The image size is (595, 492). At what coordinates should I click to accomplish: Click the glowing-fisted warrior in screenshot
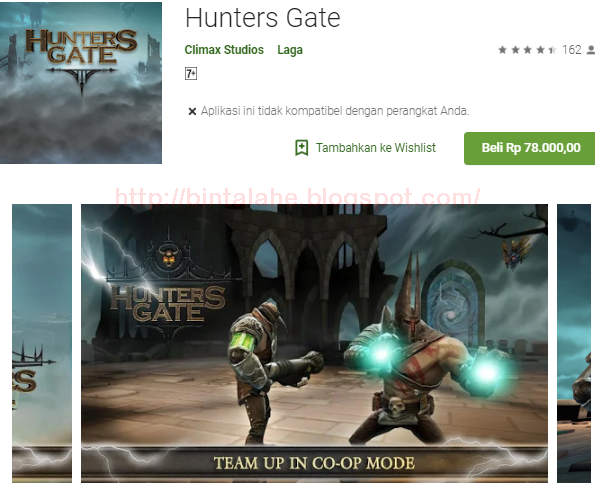423,349
